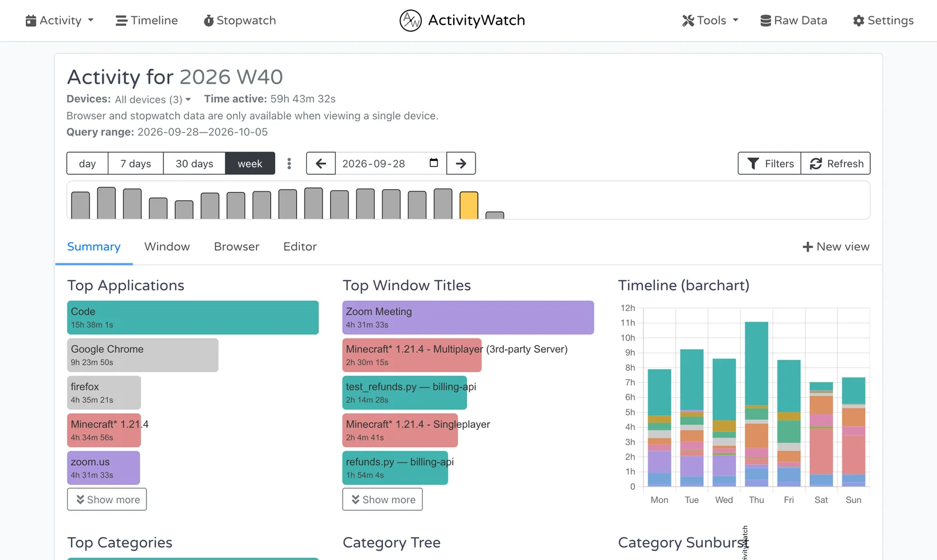Switch to the Browser tab

pos(237,247)
